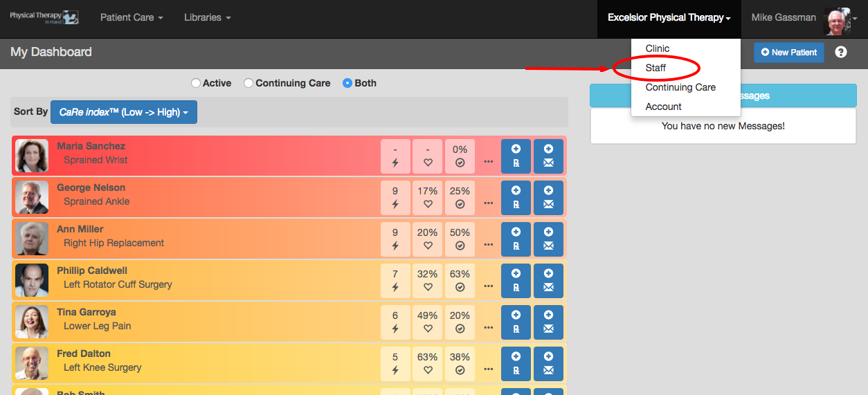Image resolution: width=868 pixels, height=395 pixels.
Task: Add prescription for Fred Dalton
Action: point(516,363)
